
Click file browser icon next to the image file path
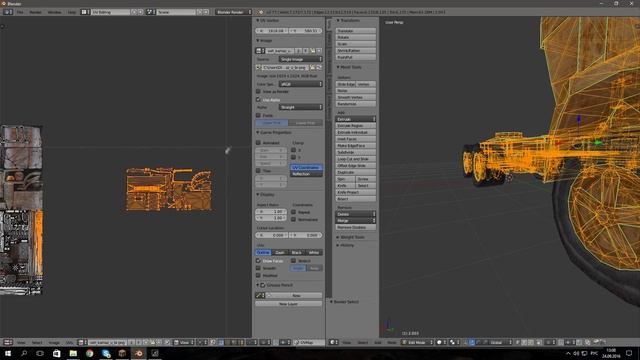click(x=312, y=67)
